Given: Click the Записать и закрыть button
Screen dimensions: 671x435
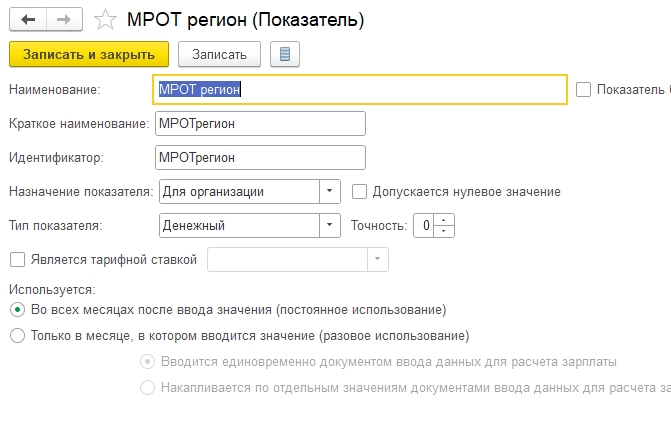Looking at the screenshot, I should (89, 53).
